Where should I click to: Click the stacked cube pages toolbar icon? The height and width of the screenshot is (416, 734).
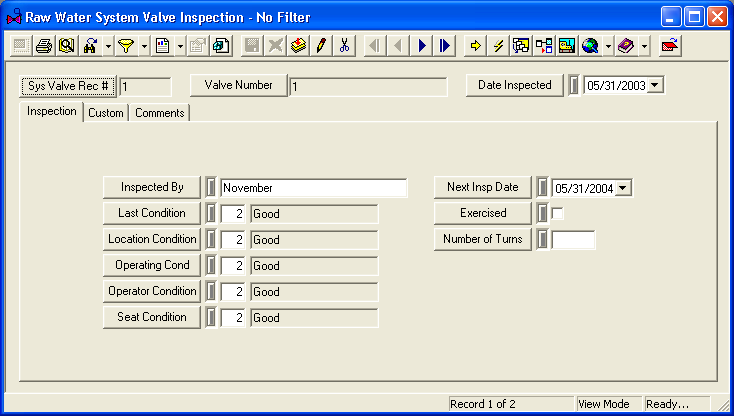tap(221, 46)
